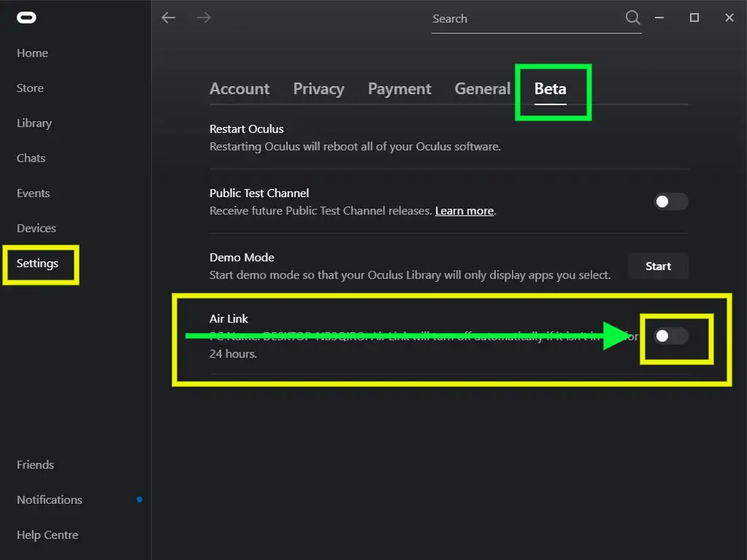Click the Oculus logo icon
Image resolution: width=747 pixels, height=560 pixels.
[26, 18]
